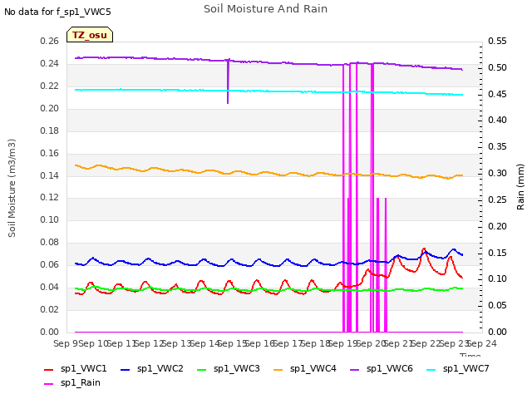Click the 0.55 right axis value
Image resolution: width=532 pixels, height=399 pixels.
pyautogui.click(x=497, y=42)
